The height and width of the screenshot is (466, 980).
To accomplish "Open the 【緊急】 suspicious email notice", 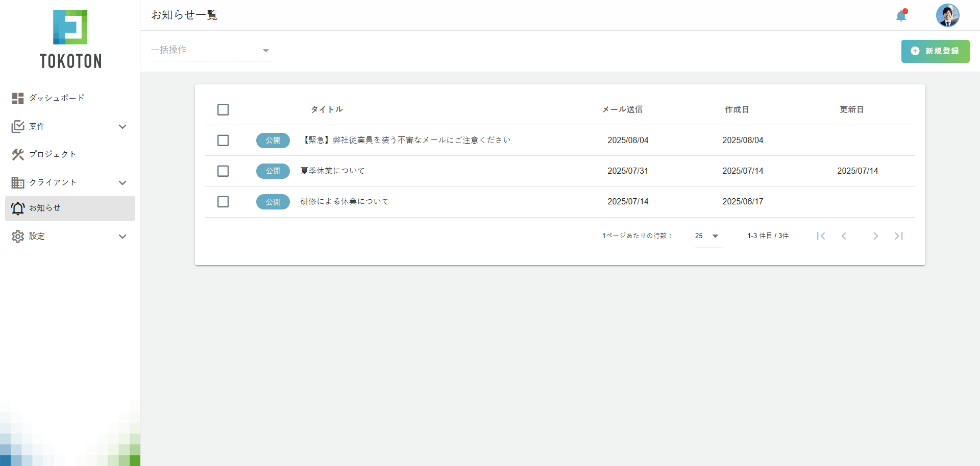I will click(406, 140).
